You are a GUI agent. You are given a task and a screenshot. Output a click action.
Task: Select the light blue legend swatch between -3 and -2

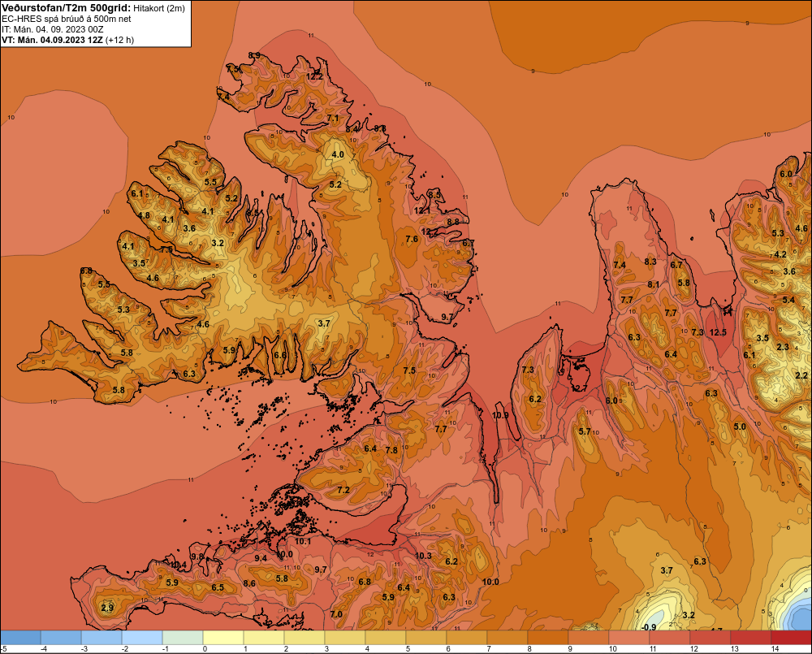pos(101,638)
